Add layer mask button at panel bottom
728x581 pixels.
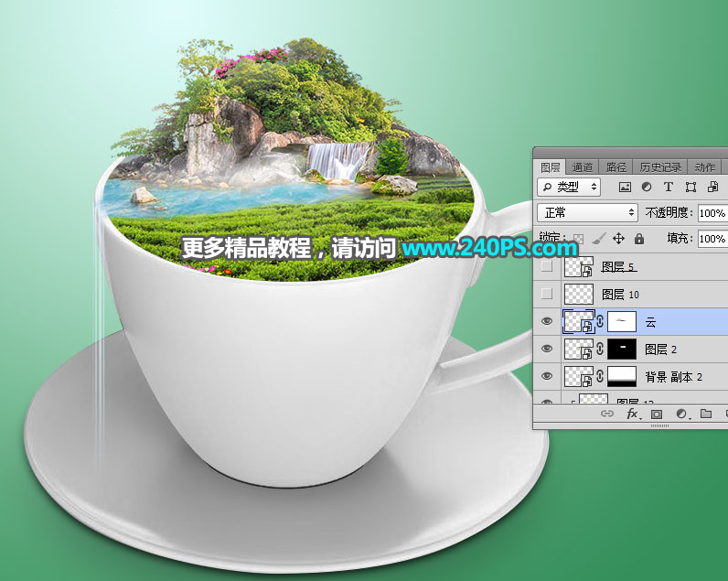657,414
